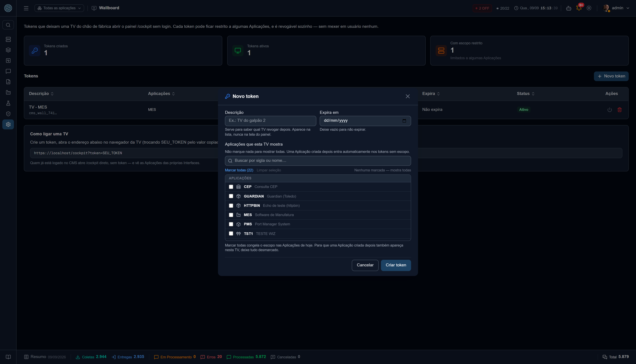Screen dimensions: 636x364
Task: Delete the TV - MES token with the trash icon
Action: point(619,110)
